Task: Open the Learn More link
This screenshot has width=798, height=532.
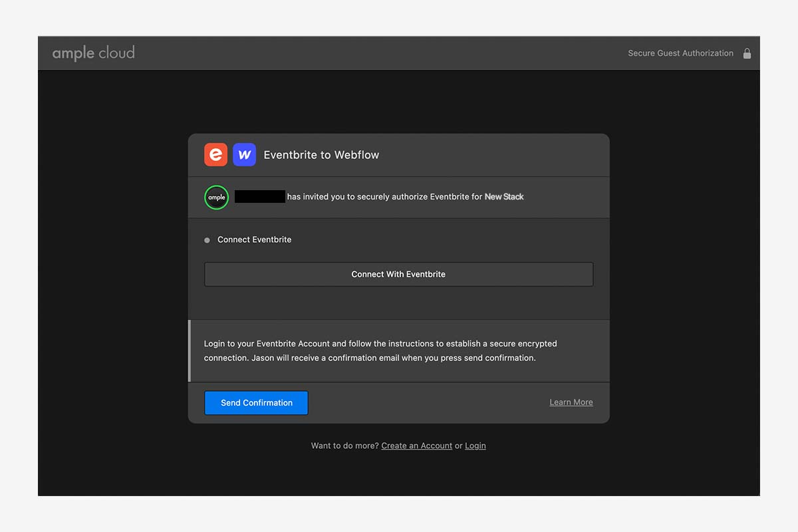Action: (x=571, y=402)
